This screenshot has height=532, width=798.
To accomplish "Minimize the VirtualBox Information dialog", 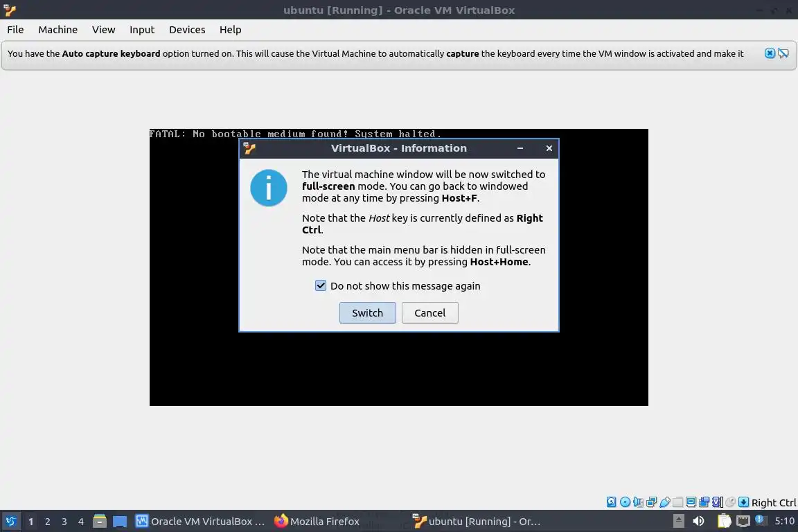I will [x=520, y=148].
